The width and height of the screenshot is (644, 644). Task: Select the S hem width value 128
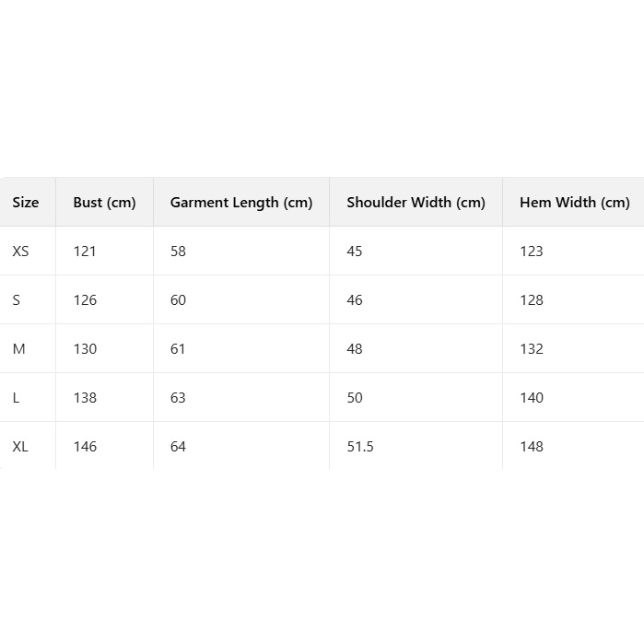click(532, 300)
